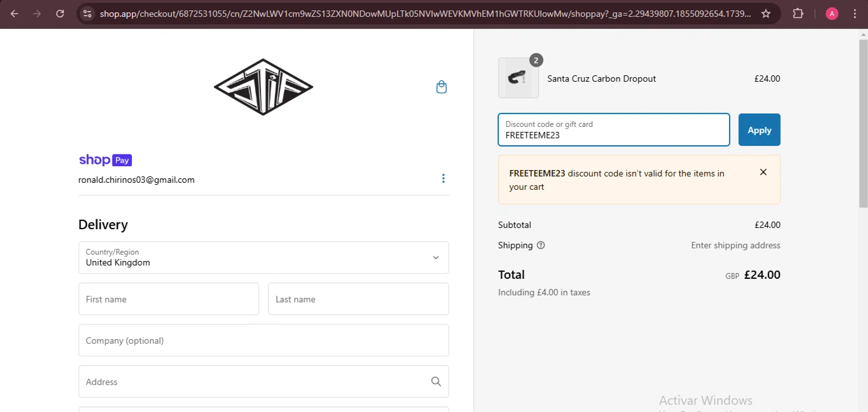Image resolution: width=868 pixels, height=412 pixels.
Task: Click the Shop Pay logo
Action: click(x=105, y=160)
